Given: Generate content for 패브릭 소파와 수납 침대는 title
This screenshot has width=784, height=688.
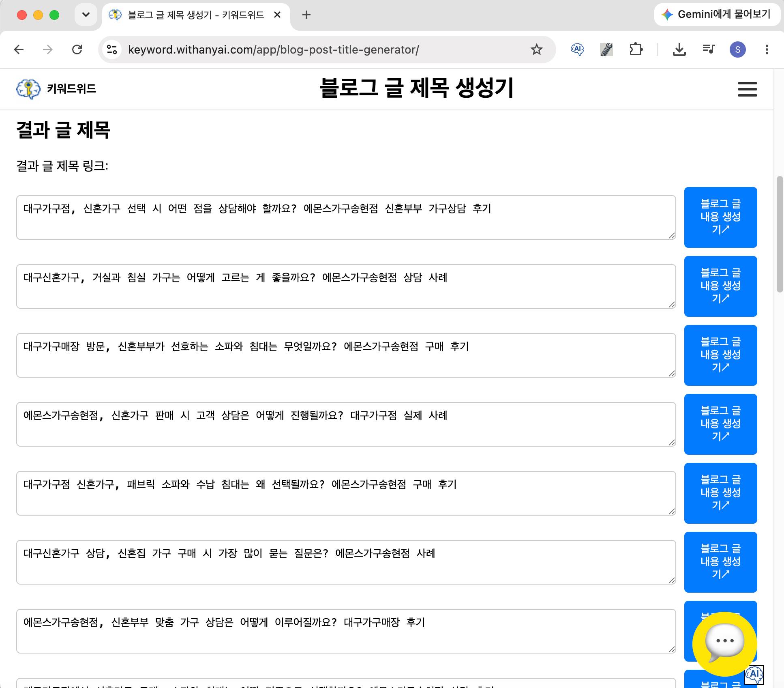Looking at the screenshot, I should click(x=720, y=493).
